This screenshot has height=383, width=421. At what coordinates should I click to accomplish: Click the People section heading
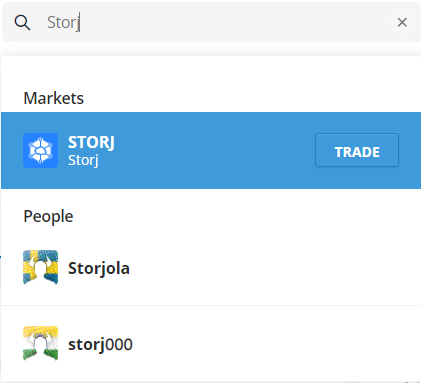48,217
